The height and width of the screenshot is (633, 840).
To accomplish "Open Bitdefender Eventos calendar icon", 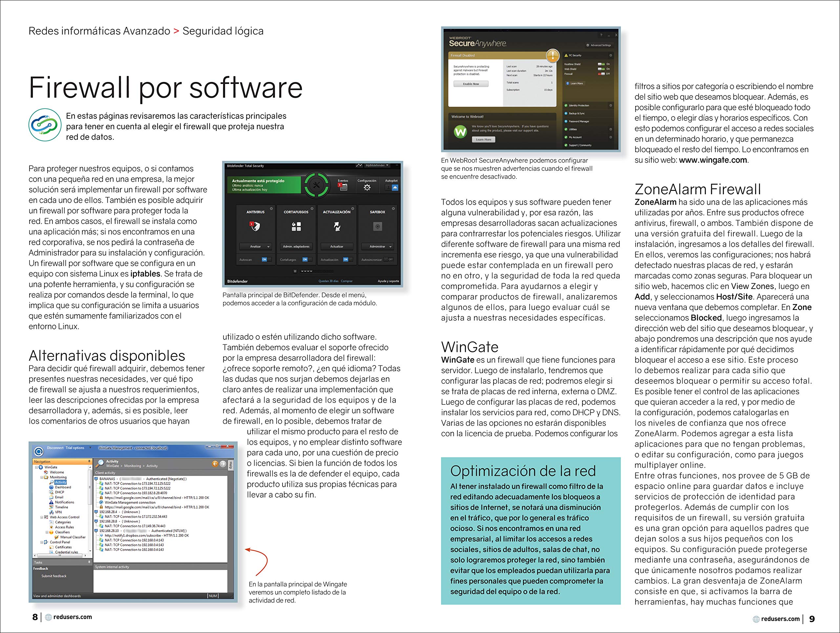I will click(x=343, y=187).
